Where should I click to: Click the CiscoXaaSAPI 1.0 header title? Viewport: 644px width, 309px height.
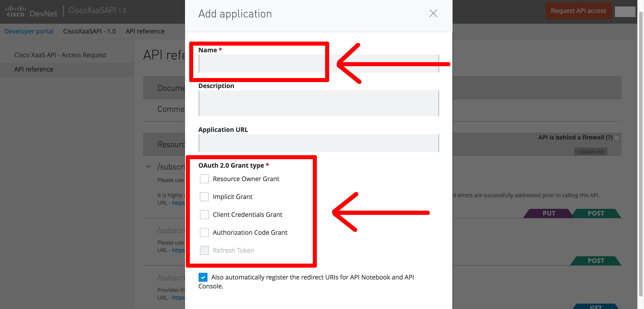(97, 10)
